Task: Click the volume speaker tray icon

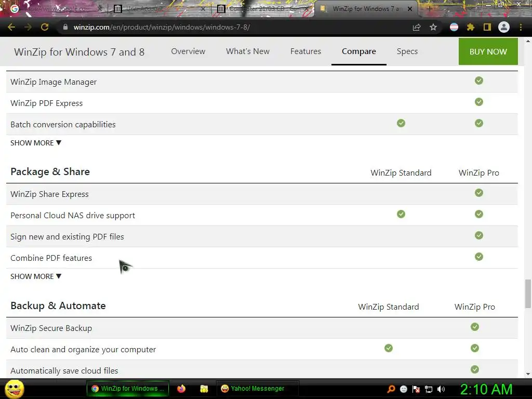Action: click(441, 389)
